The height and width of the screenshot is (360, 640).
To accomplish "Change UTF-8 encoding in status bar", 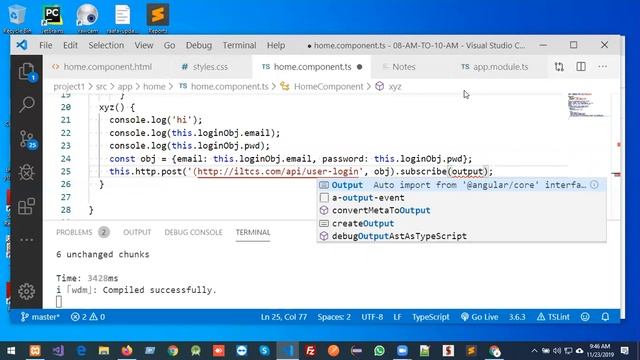I will [372, 317].
